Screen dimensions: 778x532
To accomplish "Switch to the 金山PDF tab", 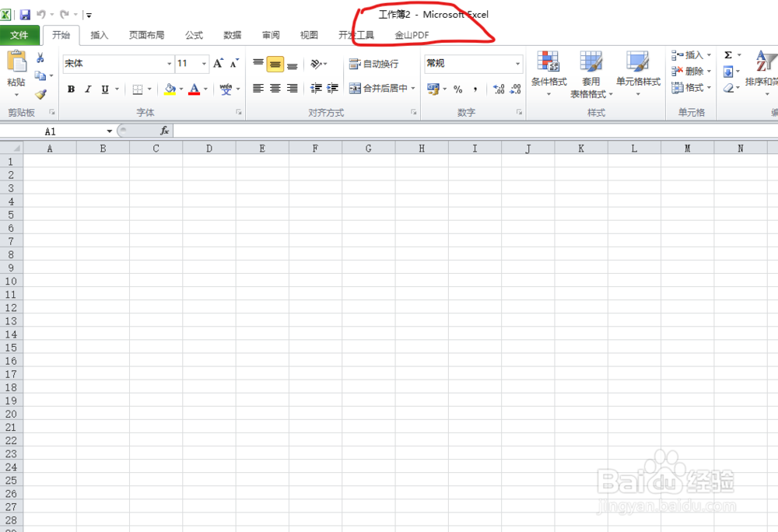I will click(412, 35).
